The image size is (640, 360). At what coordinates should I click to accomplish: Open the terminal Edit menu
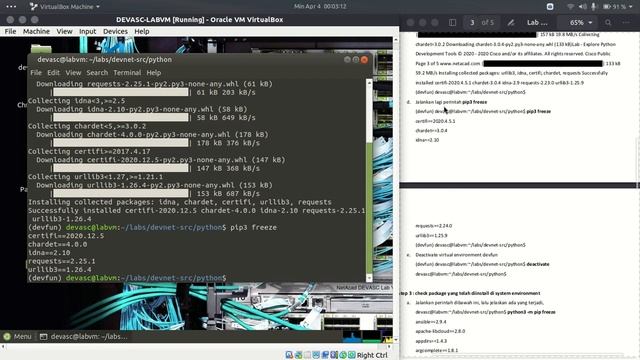(53, 73)
